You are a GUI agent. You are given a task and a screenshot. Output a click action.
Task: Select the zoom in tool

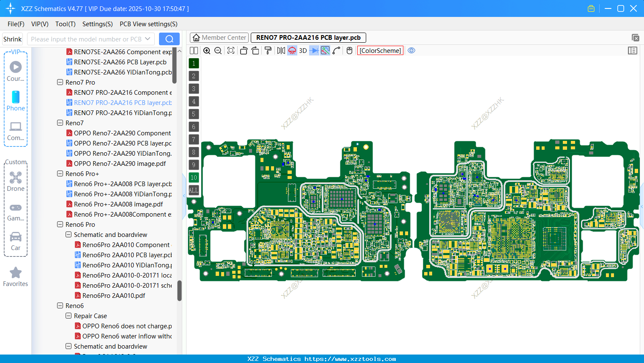pyautogui.click(x=207, y=50)
